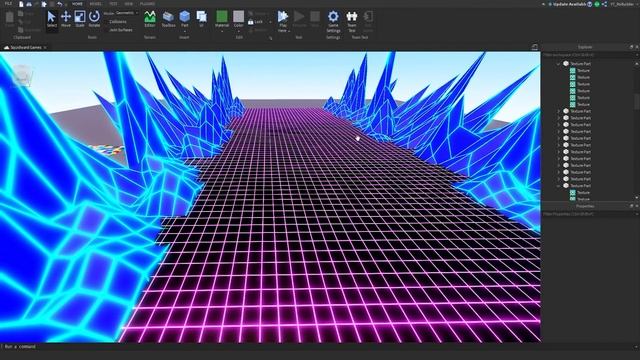Open the Play Here dropdown arrow
This screenshot has width=640, height=360.
click(x=289, y=31)
